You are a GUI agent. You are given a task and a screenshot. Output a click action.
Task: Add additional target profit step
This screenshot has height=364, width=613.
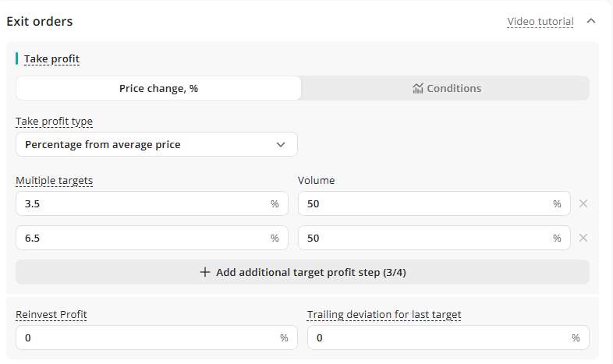[303, 272]
